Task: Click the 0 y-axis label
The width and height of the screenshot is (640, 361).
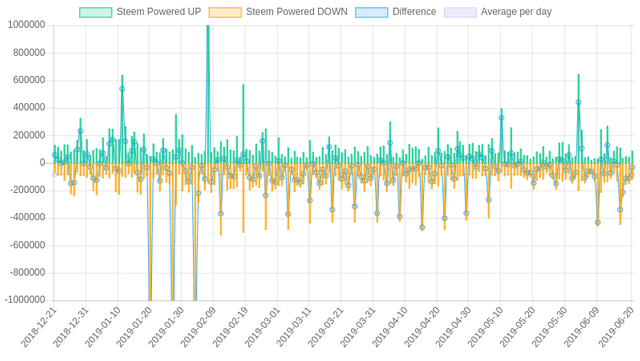Action: [42, 163]
